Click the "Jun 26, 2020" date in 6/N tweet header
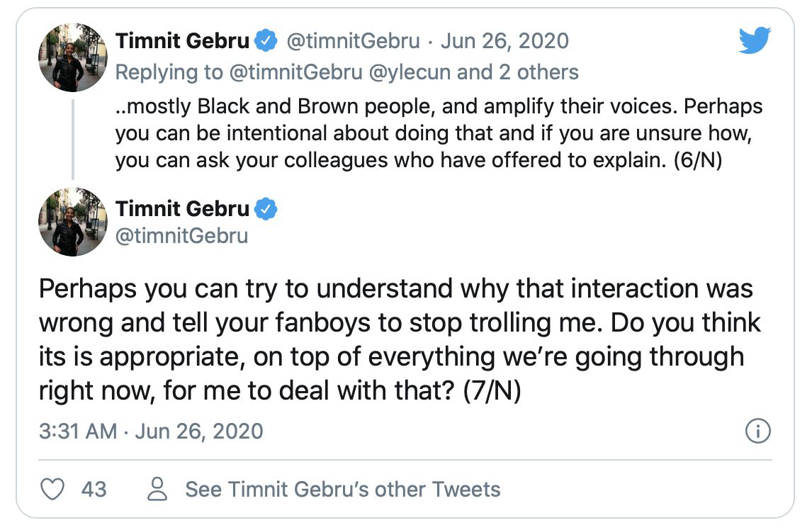This screenshot has width=812, height=530. [504, 41]
